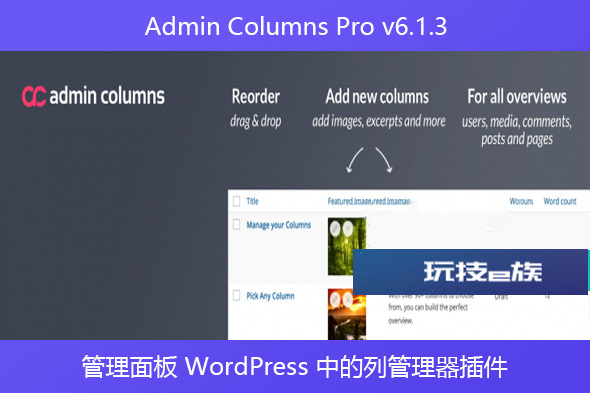590x393 pixels.
Task: Tick the select-all checkbox beside Title
Action: [x=236, y=201]
